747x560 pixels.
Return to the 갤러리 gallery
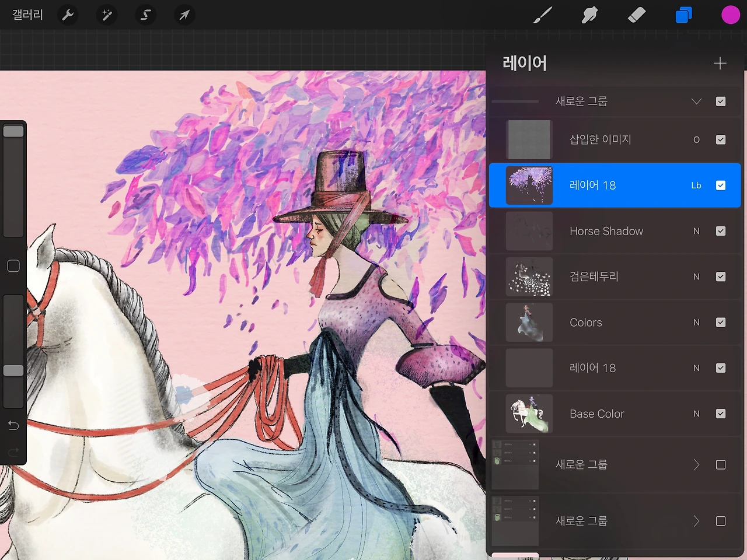point(28,15)
